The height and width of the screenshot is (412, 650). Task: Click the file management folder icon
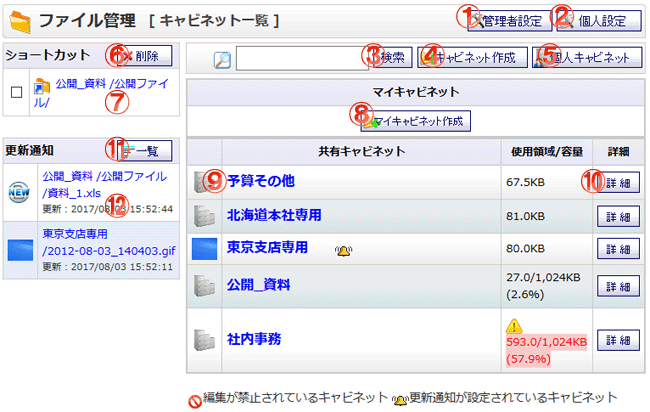coord(20,22)
